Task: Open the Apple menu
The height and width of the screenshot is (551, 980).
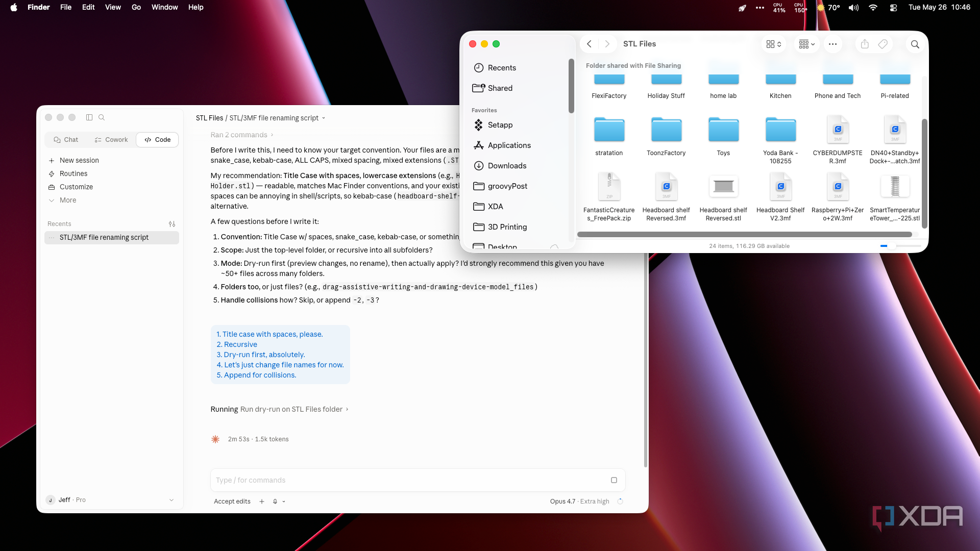Action: (x=14, y=7)
